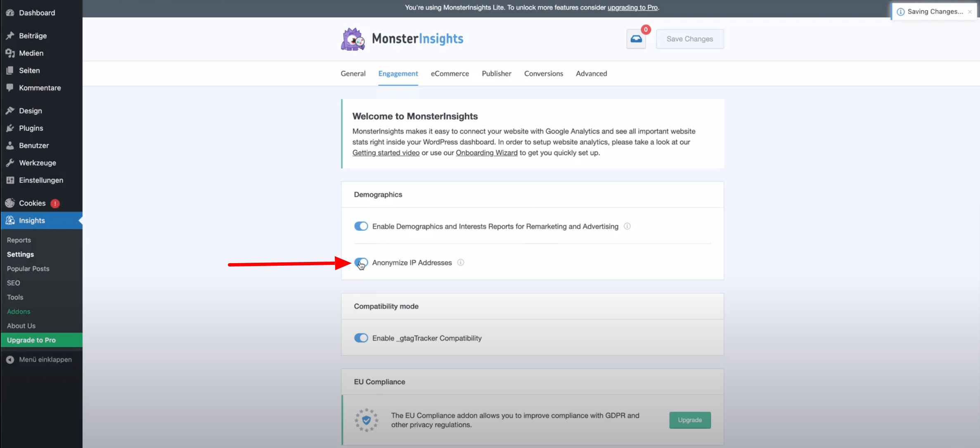Image resolution: width=980 pixels, height=448 pixels.
Task: Open the Medien library menu
Action: (31, 53)
